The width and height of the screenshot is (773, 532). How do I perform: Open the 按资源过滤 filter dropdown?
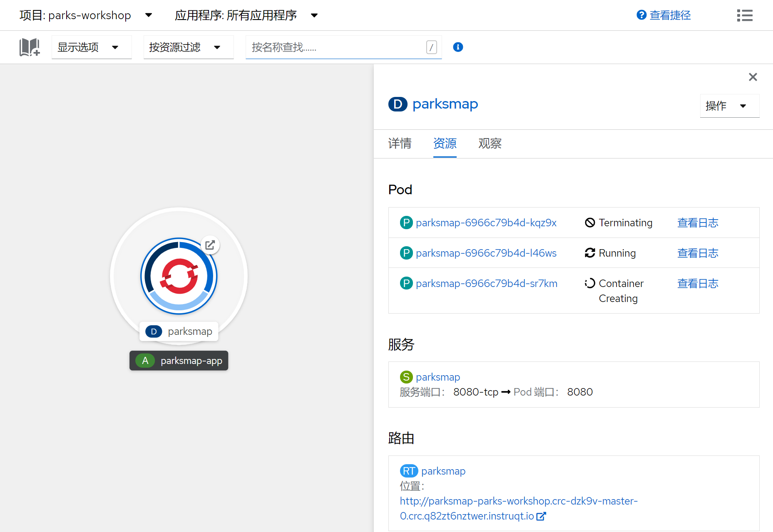(188, 47)
